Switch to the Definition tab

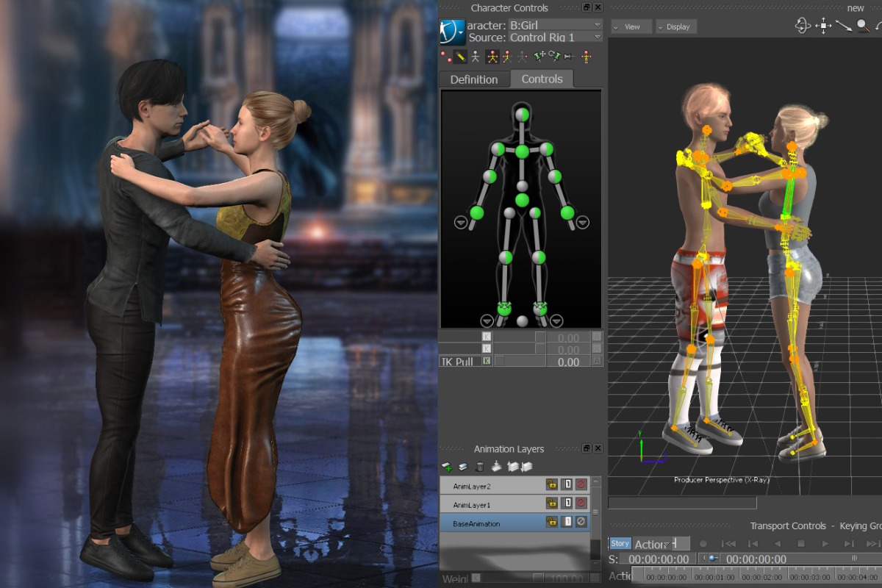(x=473, y=79)
